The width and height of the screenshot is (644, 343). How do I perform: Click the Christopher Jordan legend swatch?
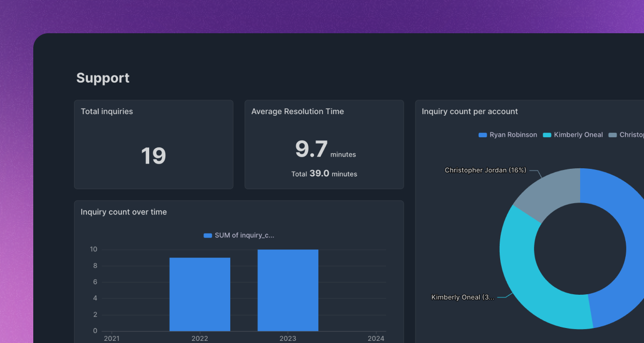612,135
